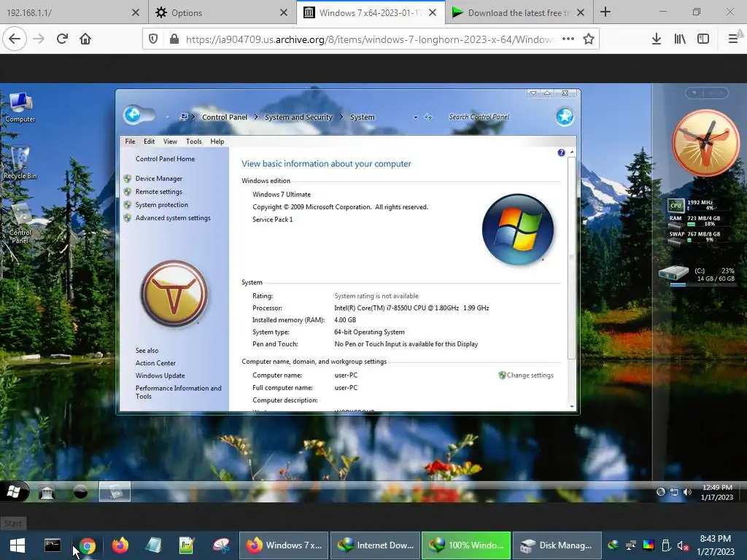Open the Help menu in System window
Viewport: 747px width, 560px height.
(217, 141)
